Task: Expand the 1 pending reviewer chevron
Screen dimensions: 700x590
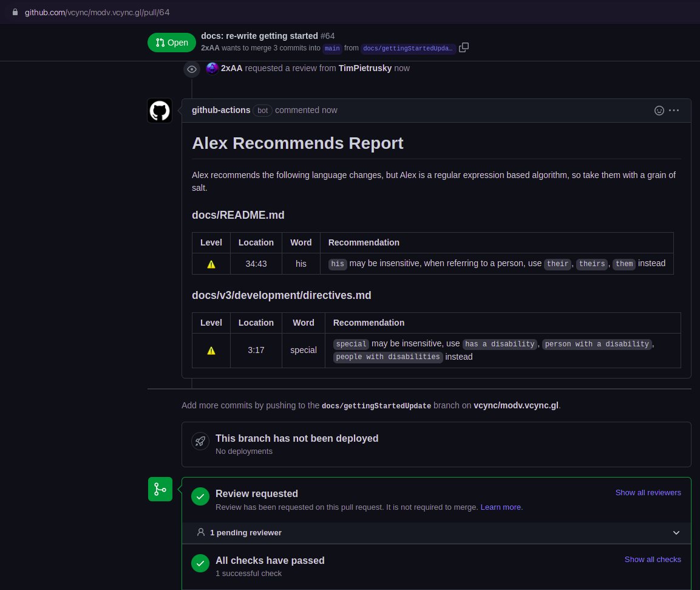Action: tap(676, 533)
